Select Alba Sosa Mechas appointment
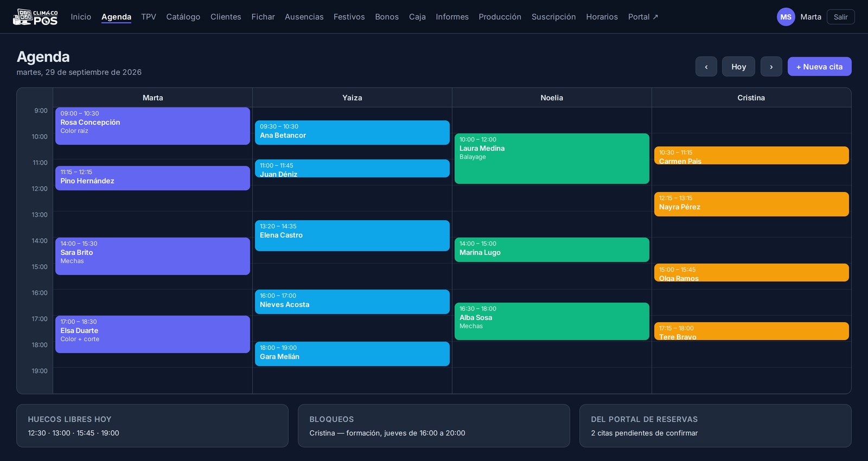This screenshot has height=461, width=868. pyautogui.click(x=552, y=321)
